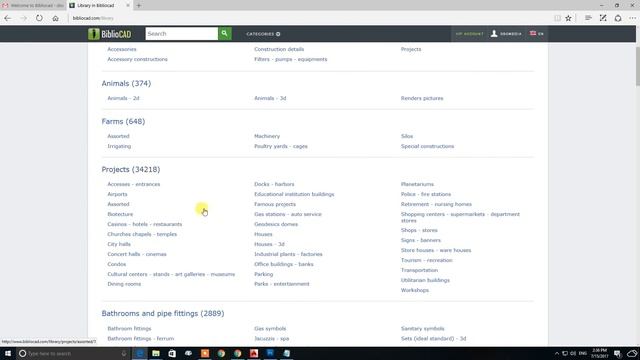The width and height of the screenshot is (640, 360).
Task: Focus the BiblioCAD search field
Action: pos(182,33)
